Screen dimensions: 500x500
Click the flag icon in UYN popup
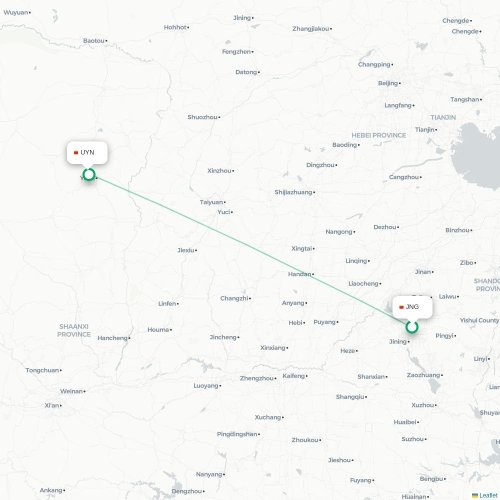pos(76,153)
